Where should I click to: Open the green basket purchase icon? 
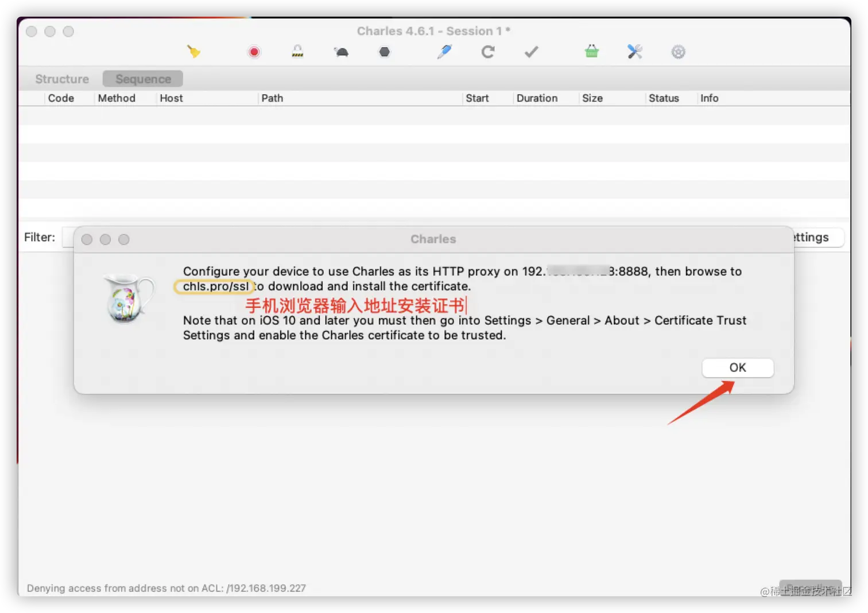point(592,52)
